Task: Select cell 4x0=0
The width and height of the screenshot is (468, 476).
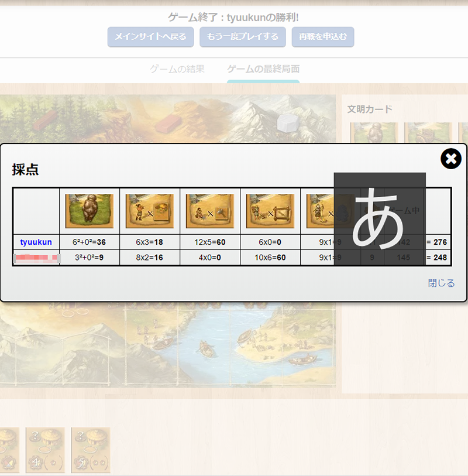Action: coord(210,258)
